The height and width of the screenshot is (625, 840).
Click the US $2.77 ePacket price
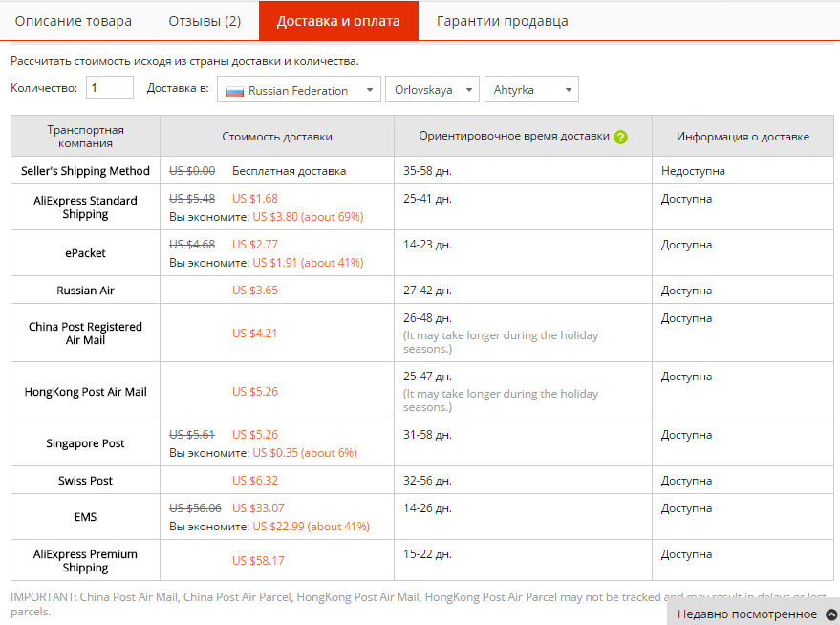[x=255, y=245]
